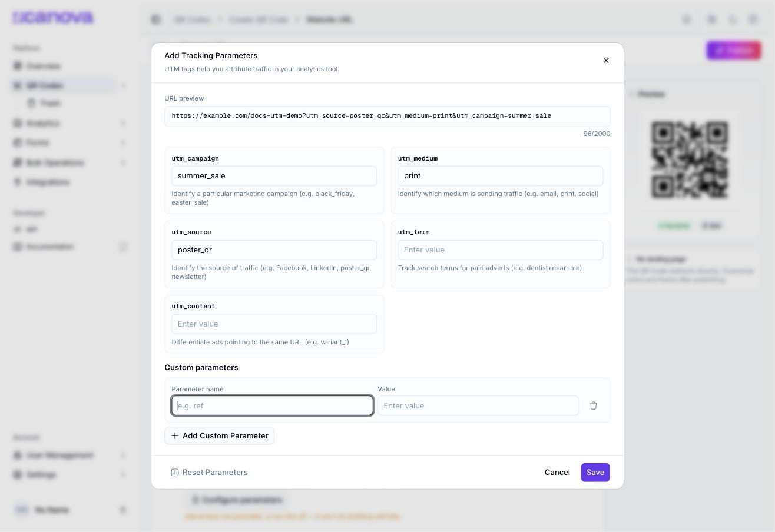The width and height of the screenshot is (775, 532).
Task: Click the URL preview text box
Action: pyautogui.click(x=387, y=116)
